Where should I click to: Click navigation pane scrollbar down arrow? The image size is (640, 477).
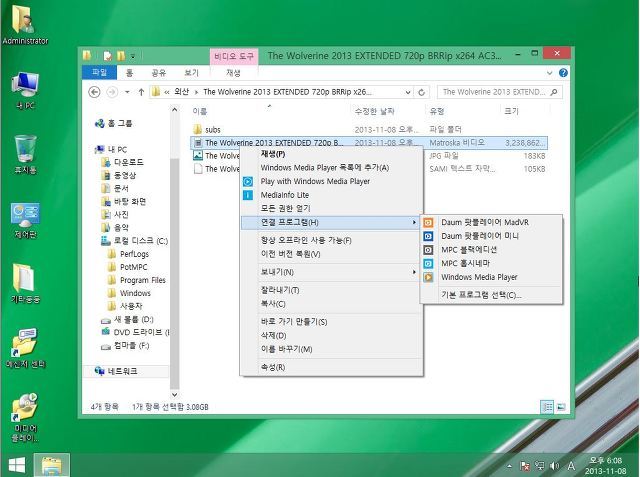pyautogui.click(x=174, y=395)
